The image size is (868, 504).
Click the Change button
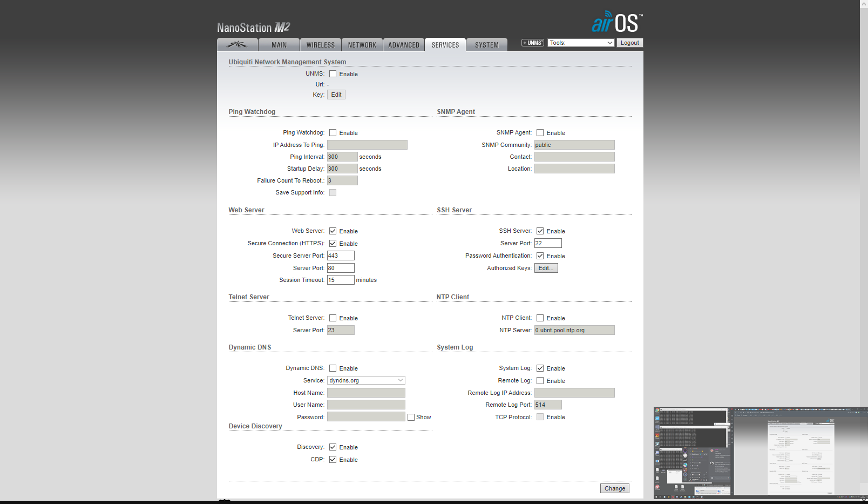click(x=614, y=488)
